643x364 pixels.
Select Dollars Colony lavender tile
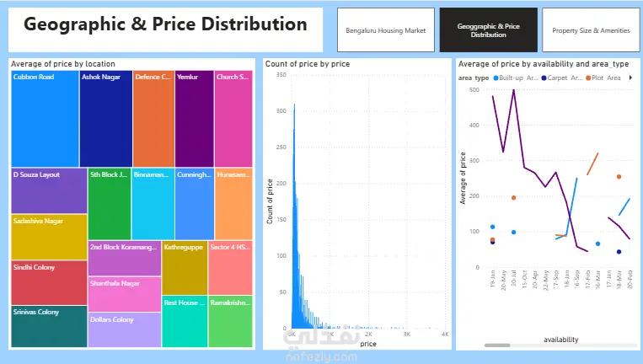pos(125,330)
